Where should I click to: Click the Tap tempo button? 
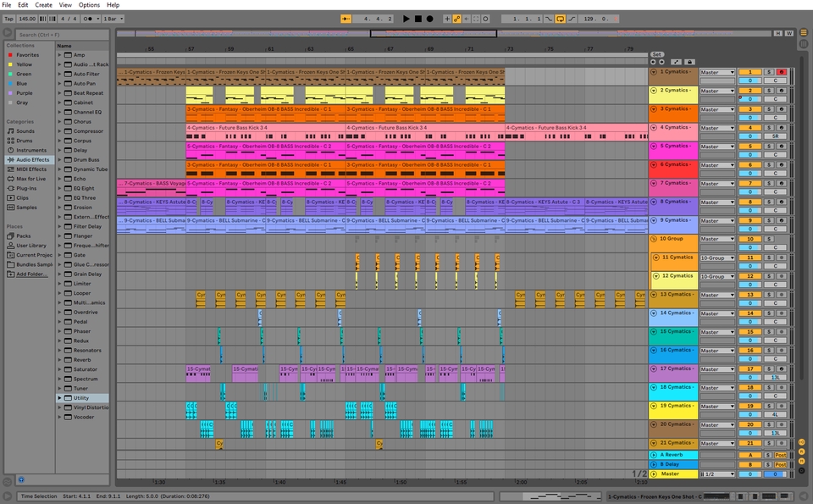coord(8,19)
